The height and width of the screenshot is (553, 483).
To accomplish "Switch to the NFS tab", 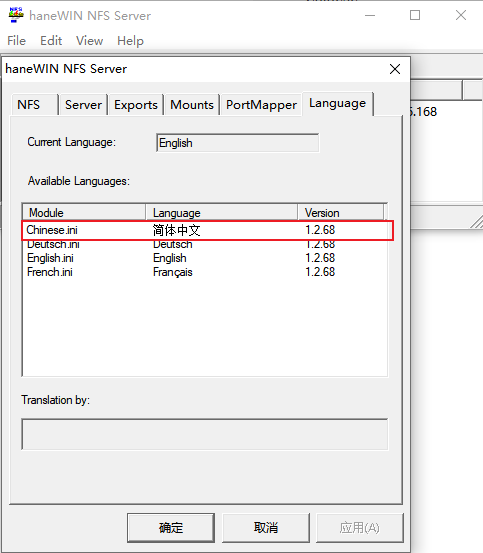I will pyautogui.click(x=35, y=105).
